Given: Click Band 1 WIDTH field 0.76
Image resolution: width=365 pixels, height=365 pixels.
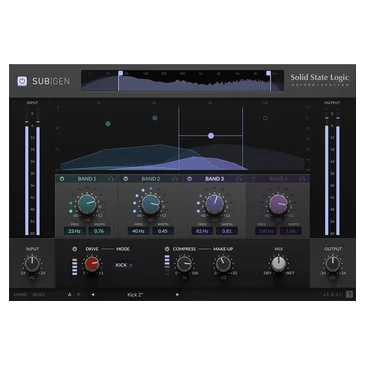Looking at the screenshot, I should click(99, 231).
